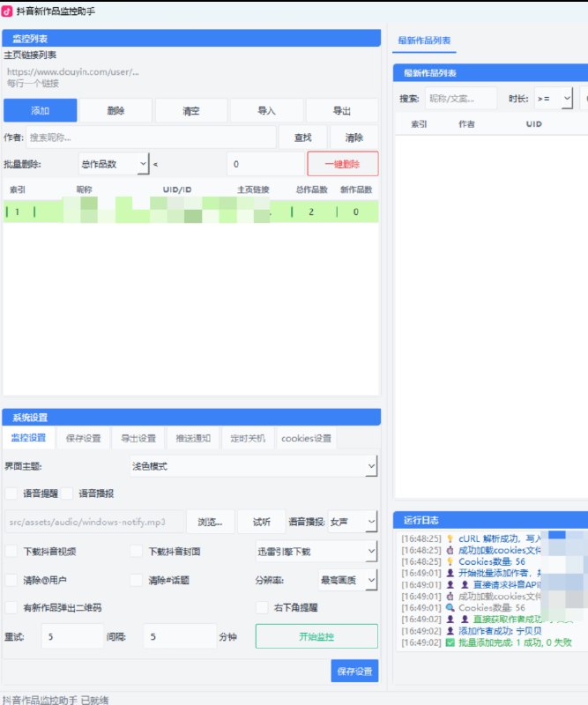The width and height of the screenshot is (588, 705).
Task: Click the user icon right before 直接获取作者成功 text
Action: 465,620
